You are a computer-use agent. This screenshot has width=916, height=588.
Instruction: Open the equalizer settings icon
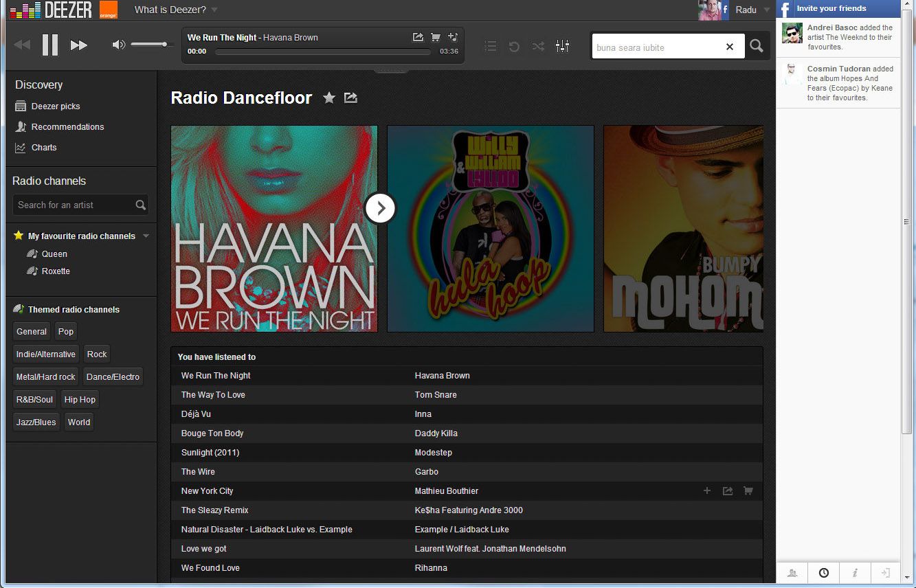click(562, 46)
